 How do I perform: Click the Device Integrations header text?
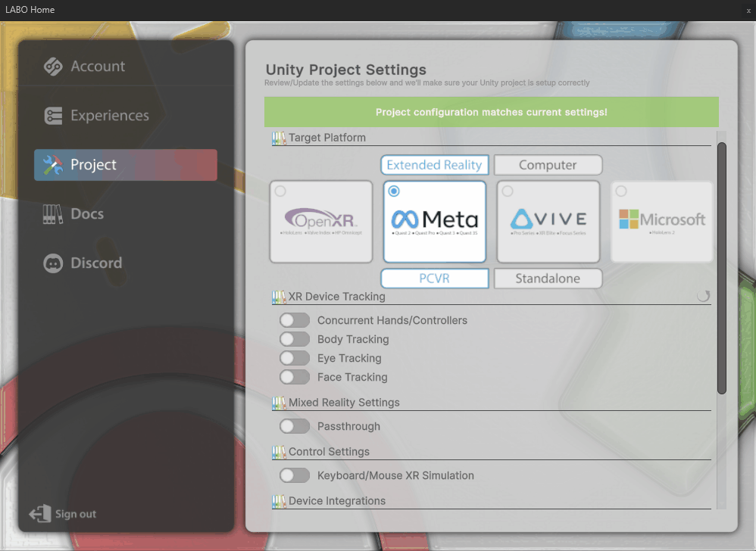pos(337,501)
